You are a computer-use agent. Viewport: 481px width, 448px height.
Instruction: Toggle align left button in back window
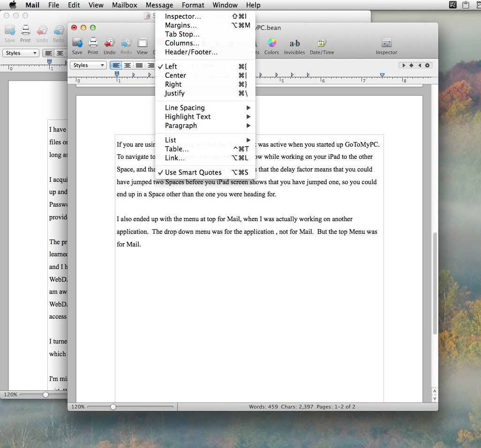pos(48,53)
